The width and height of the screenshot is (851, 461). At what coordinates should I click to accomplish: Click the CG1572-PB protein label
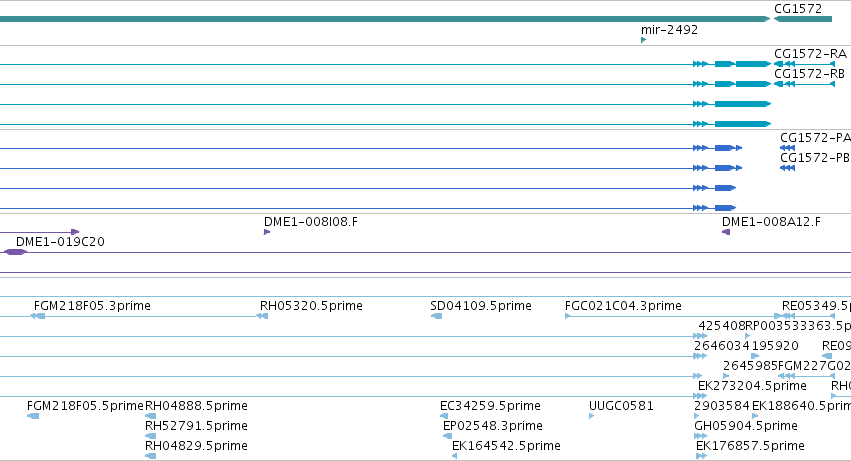pos(815,158)
